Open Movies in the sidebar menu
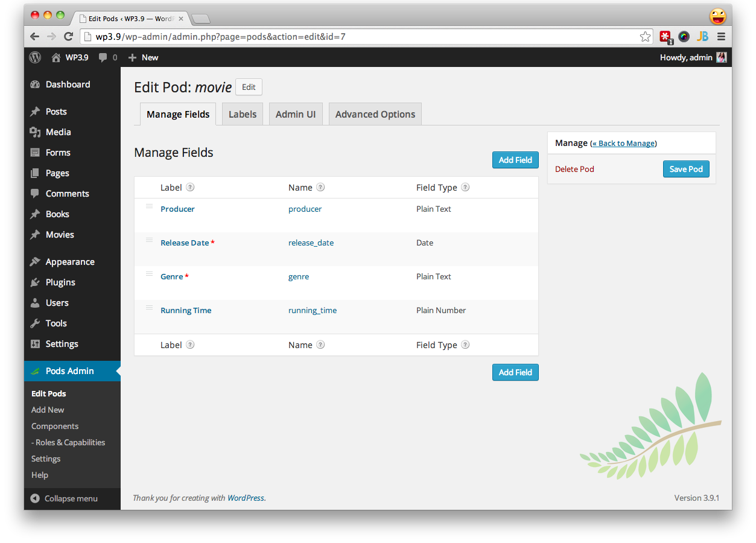Viewport: 756px width, 543px height. [60, 235]
